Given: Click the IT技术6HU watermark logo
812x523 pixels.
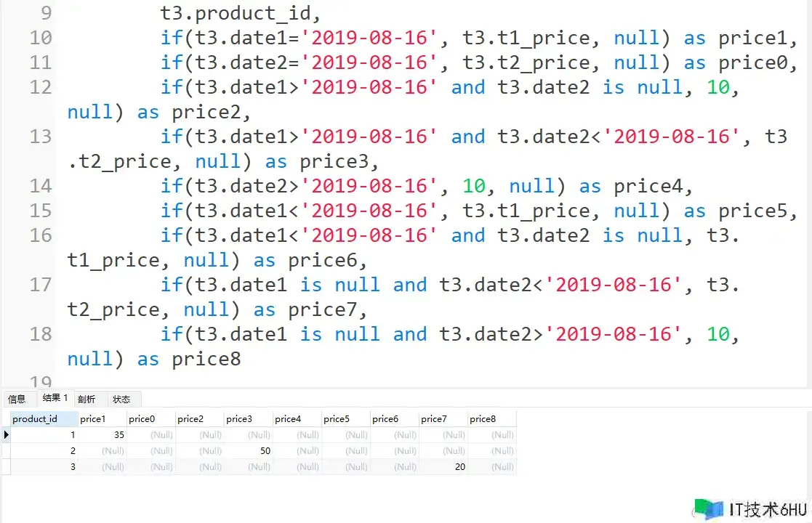Looking at the screenshot, I should (x=747, y=508).
